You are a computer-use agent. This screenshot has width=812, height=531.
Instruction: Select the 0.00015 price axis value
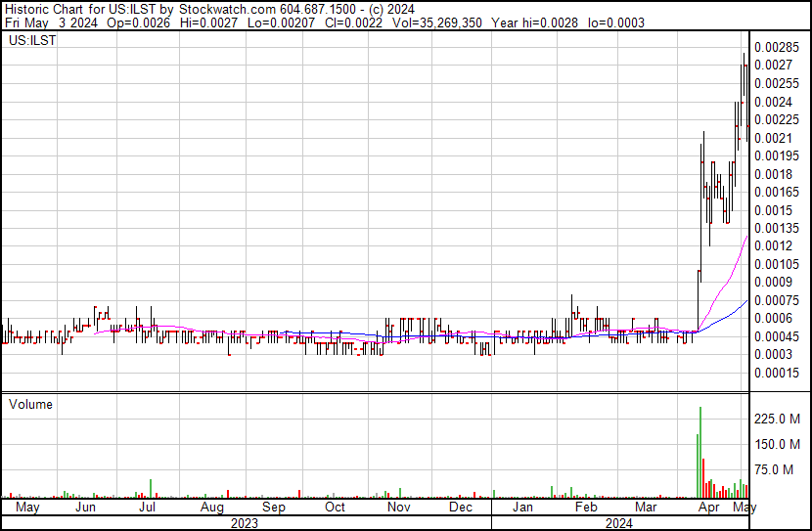777,374
